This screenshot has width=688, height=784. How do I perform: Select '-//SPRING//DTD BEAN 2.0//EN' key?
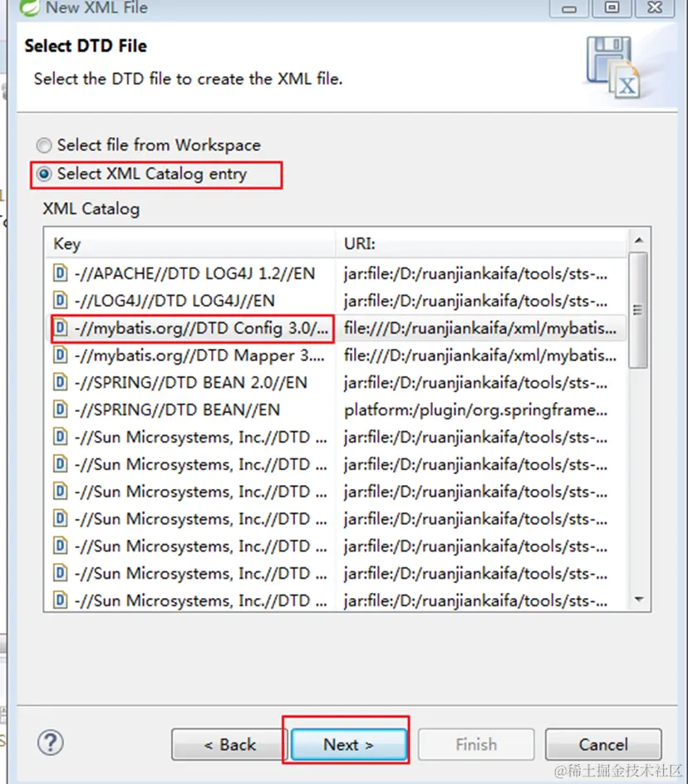click(190, 383)
